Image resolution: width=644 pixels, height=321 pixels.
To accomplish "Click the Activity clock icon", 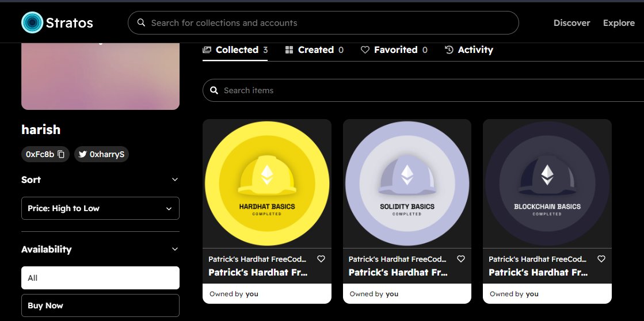I will click(449, 49).
